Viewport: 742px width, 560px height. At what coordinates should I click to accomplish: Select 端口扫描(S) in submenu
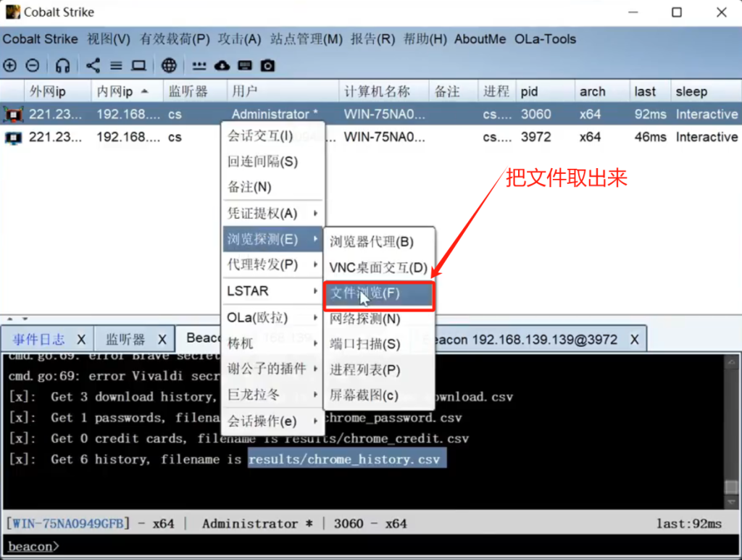379,344
